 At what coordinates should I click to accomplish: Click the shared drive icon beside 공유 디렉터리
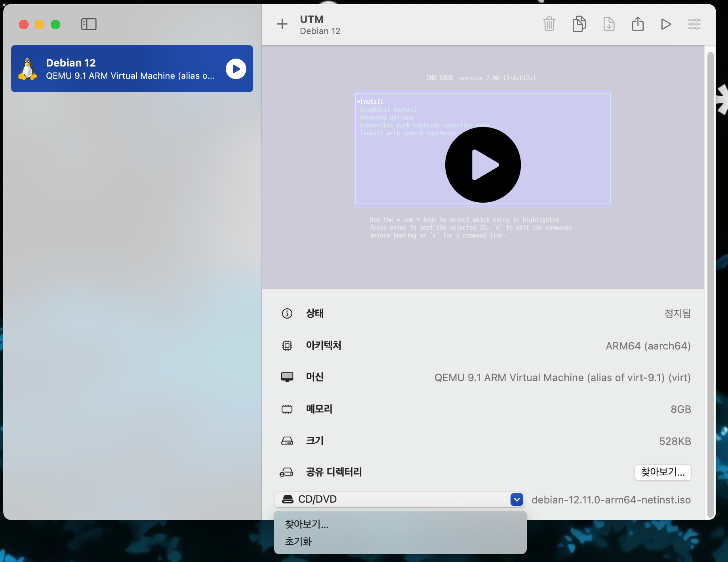tap(286, 472)
